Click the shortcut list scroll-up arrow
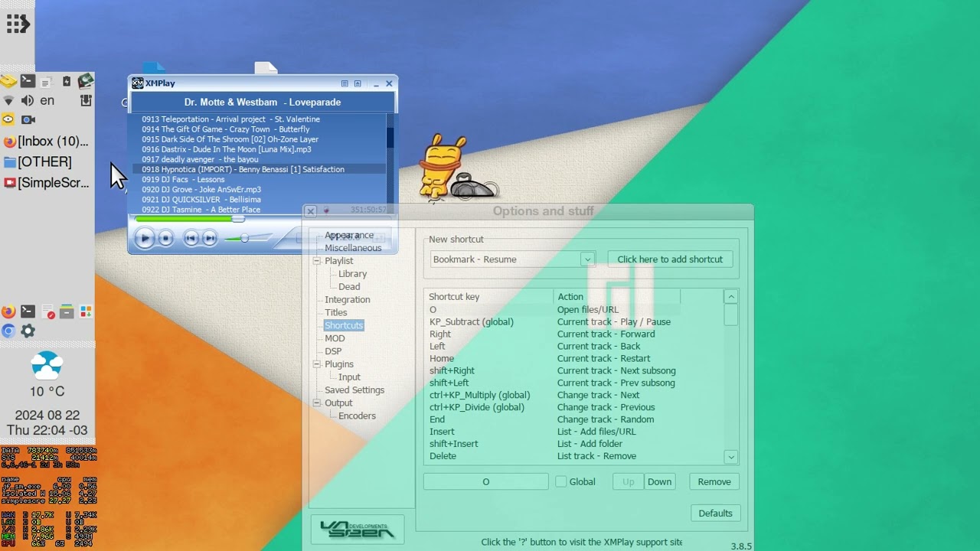The image size is (980, 551). (x=731, y=296)
